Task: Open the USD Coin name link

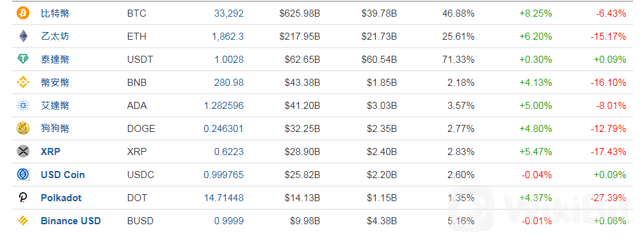Action: (63, 174)
